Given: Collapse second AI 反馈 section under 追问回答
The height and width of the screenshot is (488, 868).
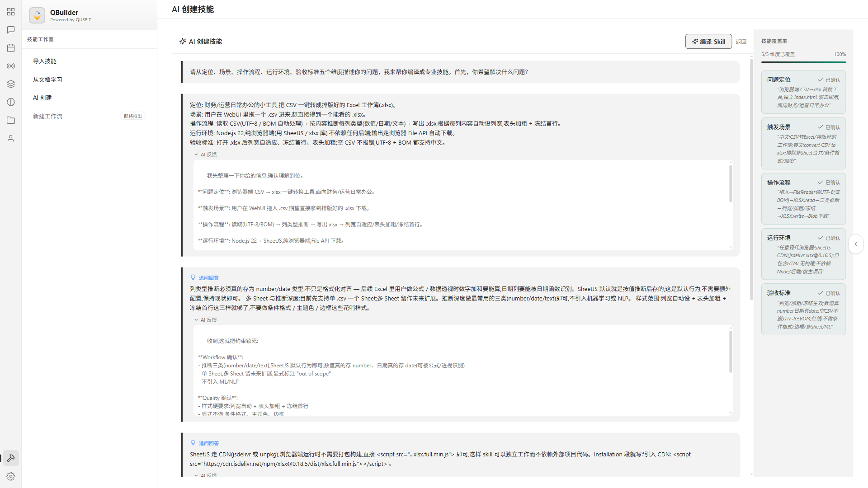Looking at the screenshot, I should pos(205,320).
